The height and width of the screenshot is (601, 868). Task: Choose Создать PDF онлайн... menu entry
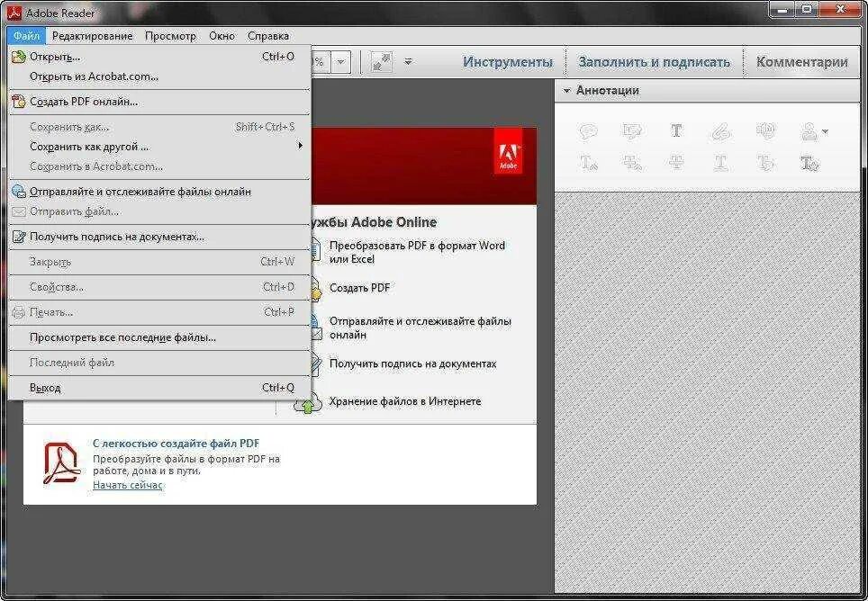[159, 102]
